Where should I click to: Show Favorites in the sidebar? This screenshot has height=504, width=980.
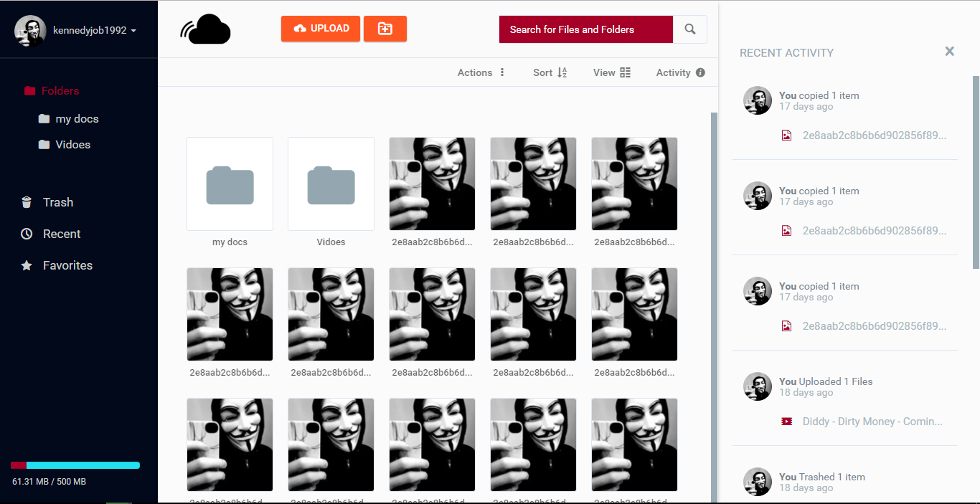pyautogui.click(x=57, y=265)
